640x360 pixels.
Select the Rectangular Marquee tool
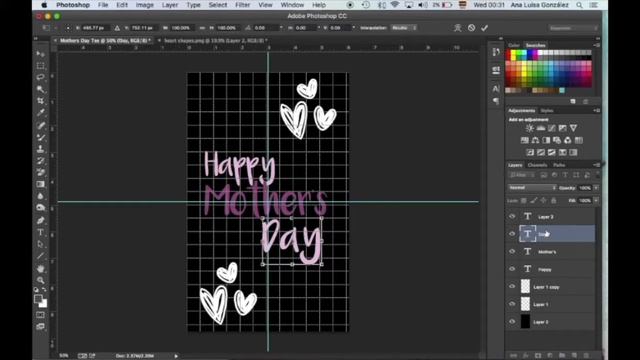click(40, 66)
